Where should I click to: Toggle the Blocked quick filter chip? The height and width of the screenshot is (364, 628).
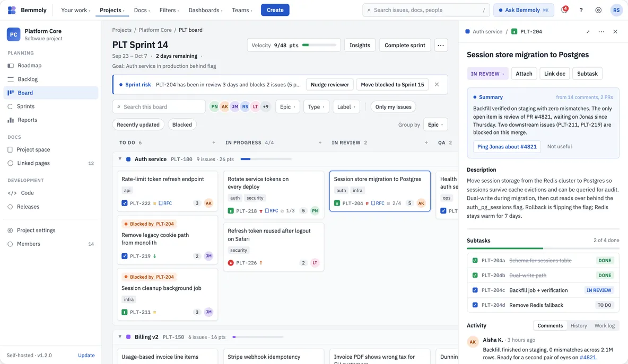click(x=182, y=125)
